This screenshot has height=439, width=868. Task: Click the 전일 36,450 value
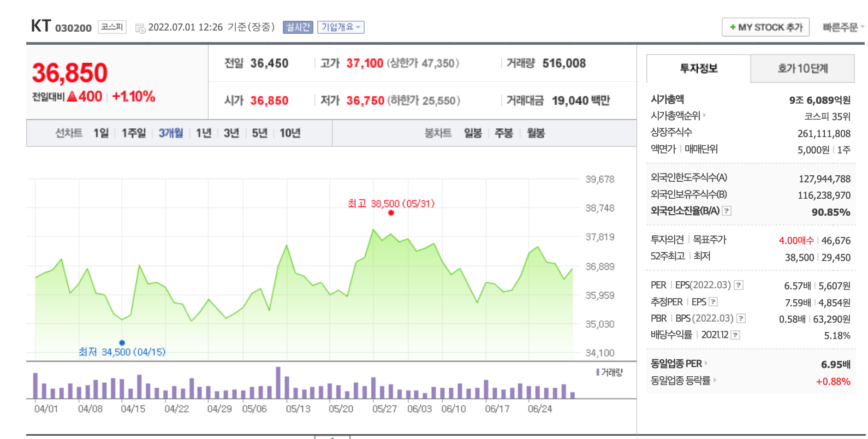[x=269, y=63]
